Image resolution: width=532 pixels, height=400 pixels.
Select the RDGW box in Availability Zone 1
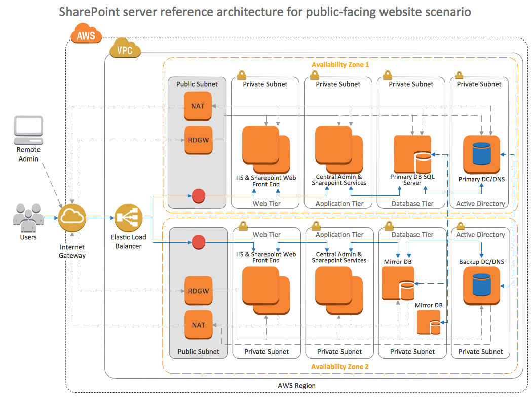point(199,140)
